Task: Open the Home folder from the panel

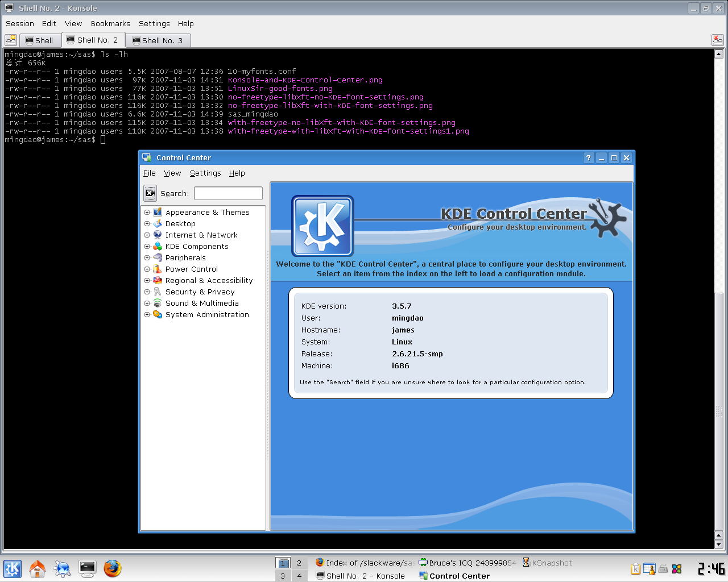Action: (x=38, y=568)
